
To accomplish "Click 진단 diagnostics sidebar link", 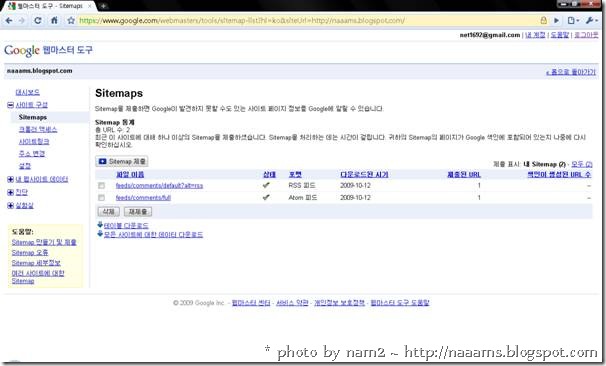I will click(22, 192).
